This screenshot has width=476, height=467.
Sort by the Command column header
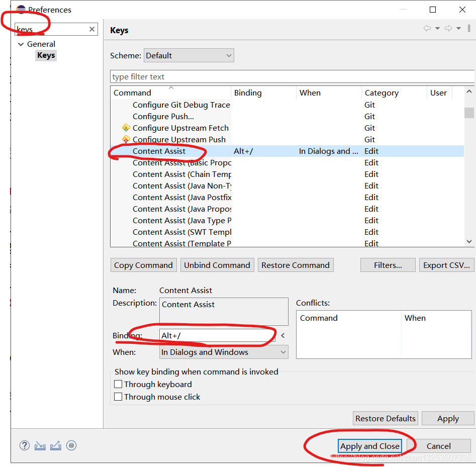click(x=170, y=92)
